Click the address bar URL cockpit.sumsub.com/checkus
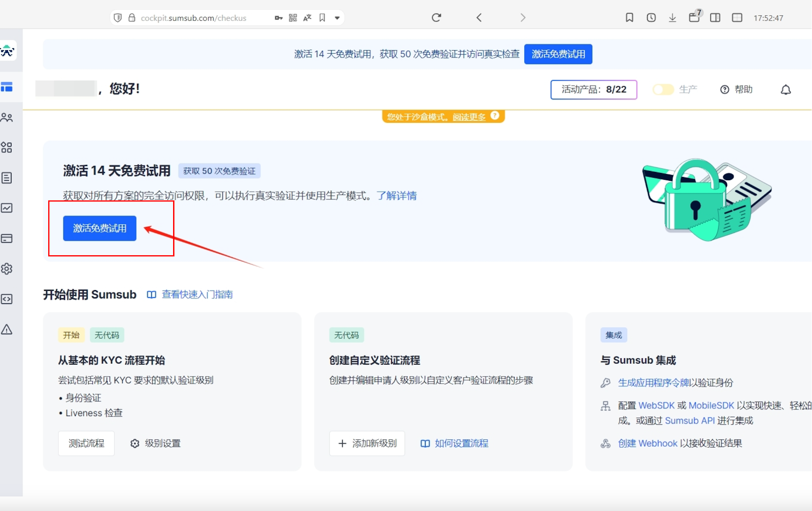 pyautogui.click(x=193, y=18)
